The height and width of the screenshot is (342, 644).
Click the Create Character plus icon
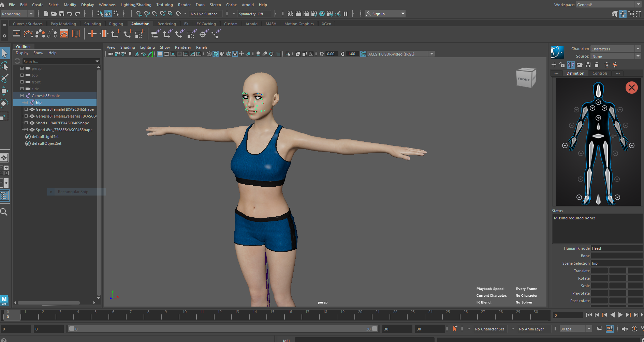[554, 65]
